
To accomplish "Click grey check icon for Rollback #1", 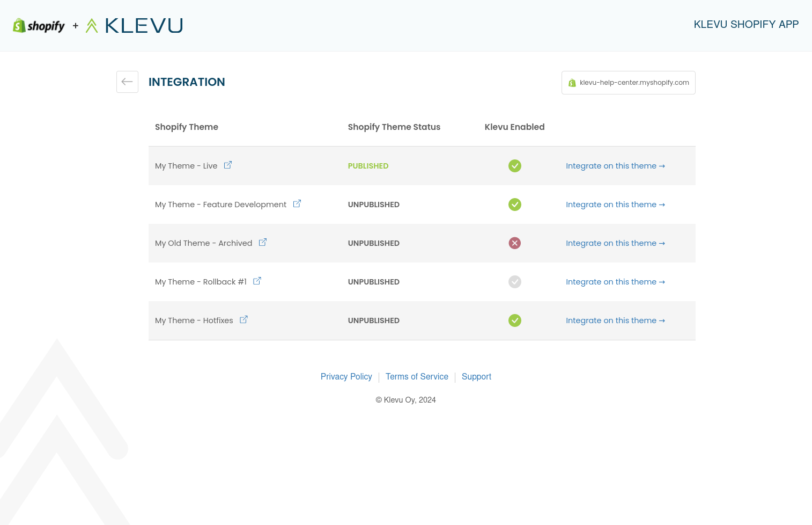I will click(x=514, y=282).
